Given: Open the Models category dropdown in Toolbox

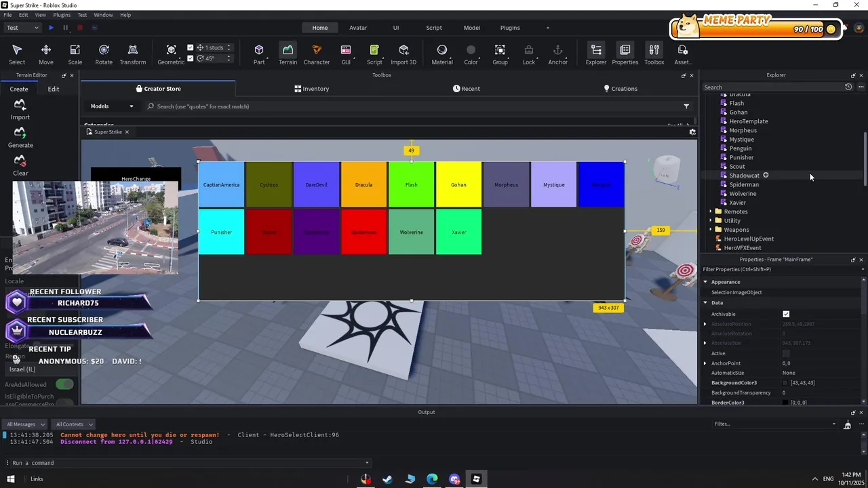Looking at the screenshot, I should coord(112,106).
